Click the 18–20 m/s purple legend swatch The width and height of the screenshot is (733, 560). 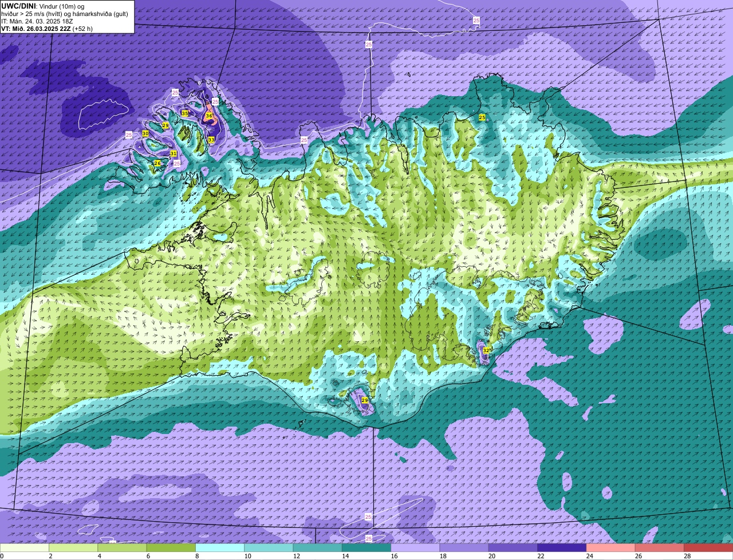point(464,547)
